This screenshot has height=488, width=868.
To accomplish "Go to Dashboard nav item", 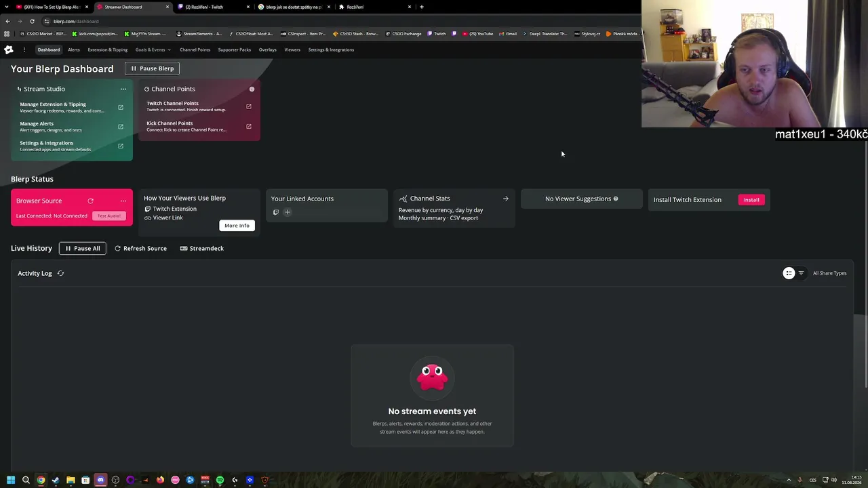I will pyautogui.click(x=49, y=49).
